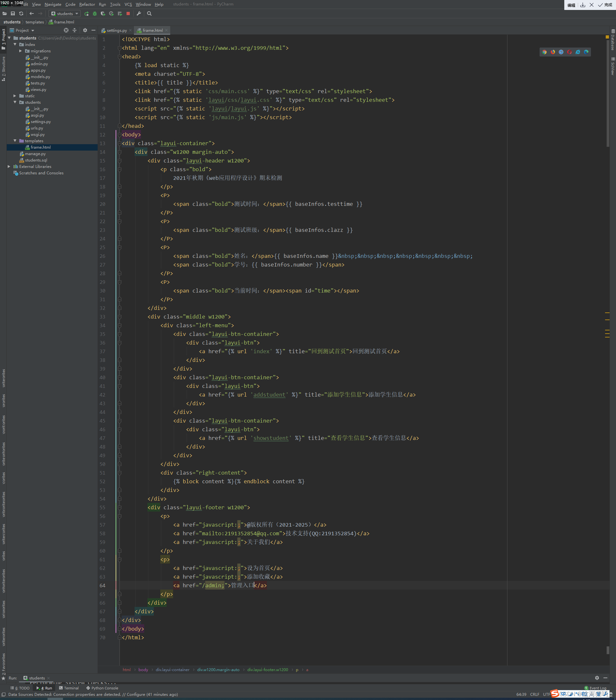
Task: Click the Concurrency diagram run icon
Action: click(119, 14)
